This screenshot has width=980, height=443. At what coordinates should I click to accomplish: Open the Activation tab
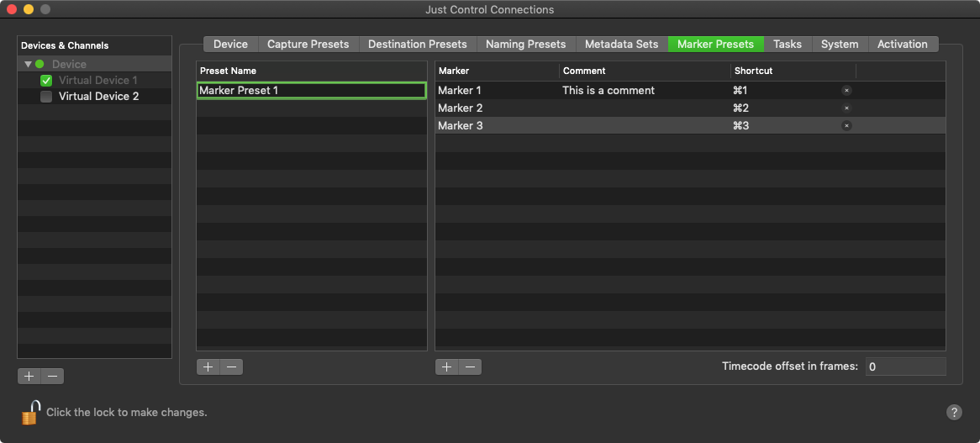click(x=903, y=45)
